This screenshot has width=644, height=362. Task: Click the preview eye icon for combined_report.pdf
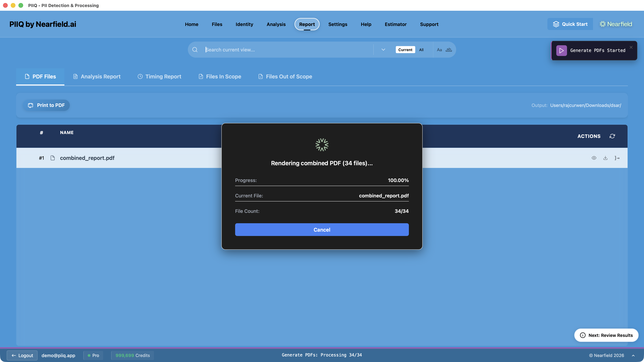(x=594, y=158)
